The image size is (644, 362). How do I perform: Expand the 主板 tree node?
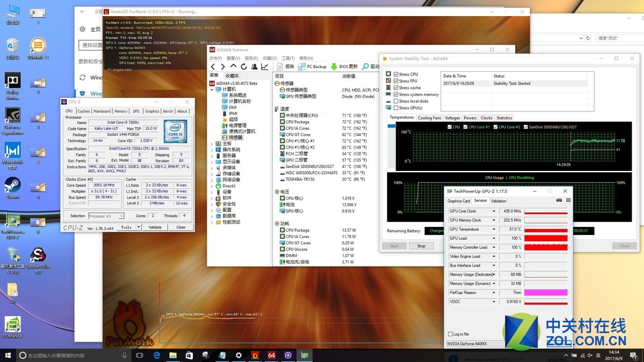coord(211,144)
